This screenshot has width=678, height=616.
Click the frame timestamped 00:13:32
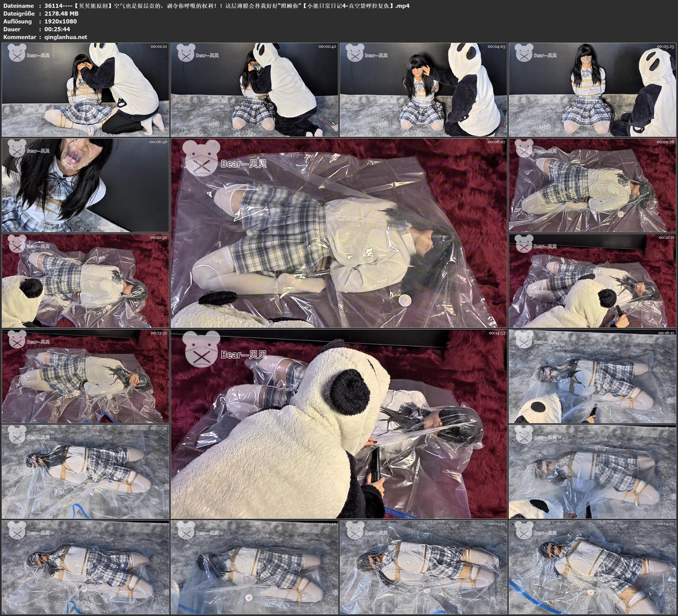pos(85,376)
